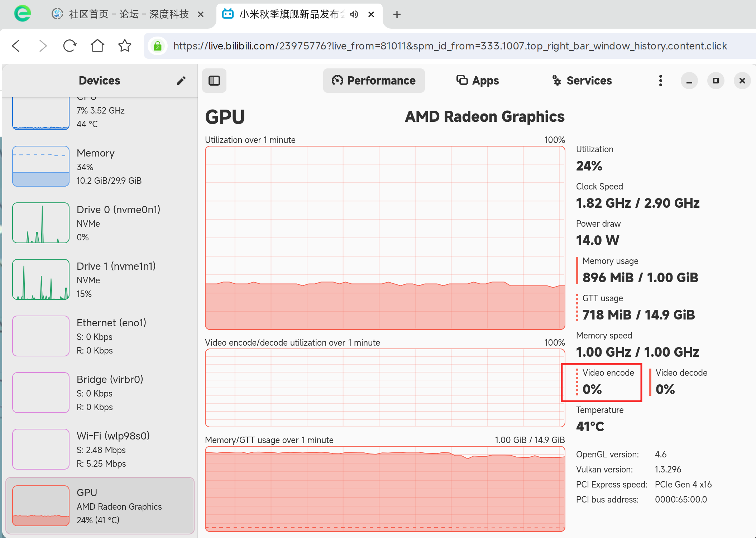Click the 0000:65:00.0 bus address
The width and height of the screenshot is (756, 538).
[681, 500]
